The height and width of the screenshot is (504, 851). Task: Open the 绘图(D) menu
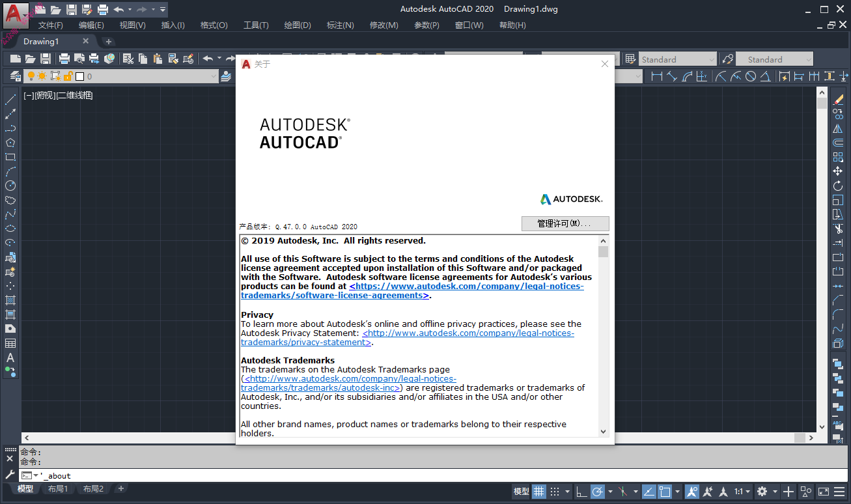coord(298,25)
